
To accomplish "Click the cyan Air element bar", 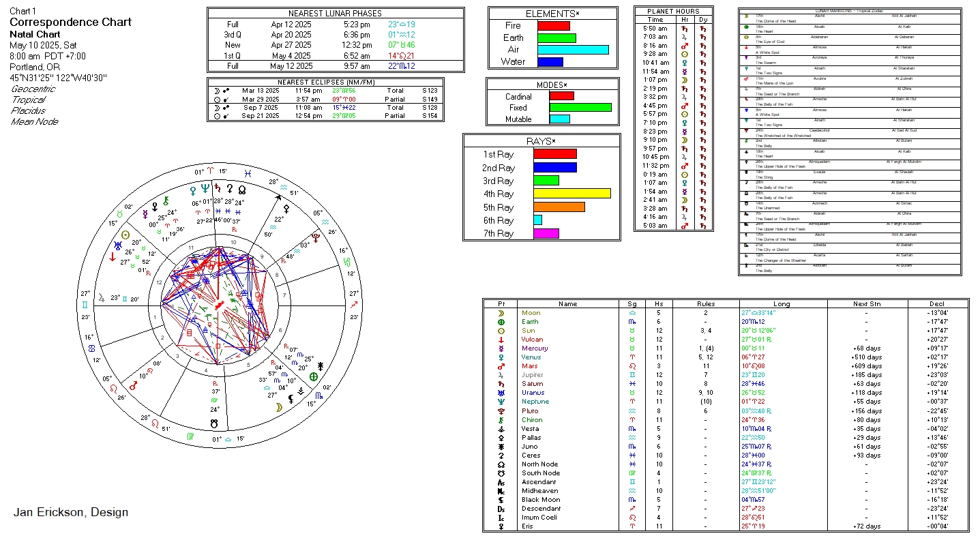I will [x=573, y=50].
